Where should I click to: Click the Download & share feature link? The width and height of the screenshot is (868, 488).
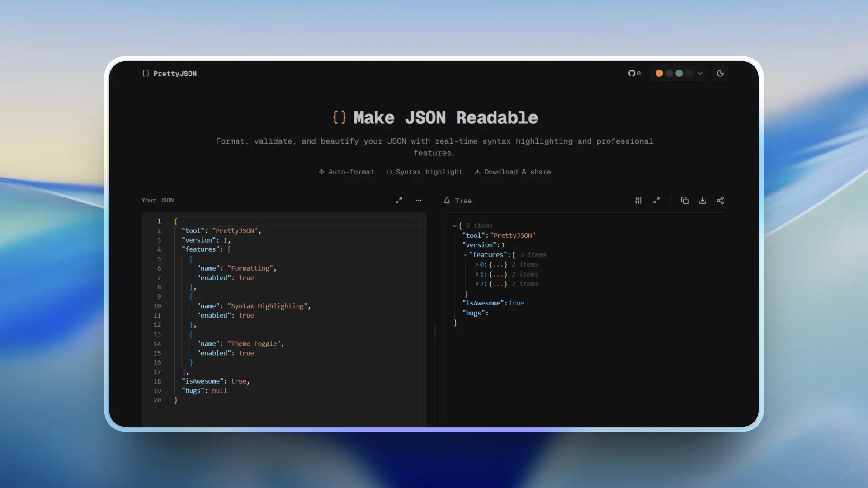[x=513, y=172]
